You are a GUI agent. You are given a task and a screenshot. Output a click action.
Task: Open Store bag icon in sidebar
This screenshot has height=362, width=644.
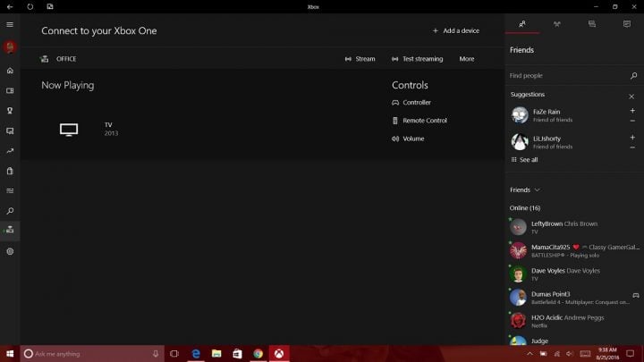(10, 171)
